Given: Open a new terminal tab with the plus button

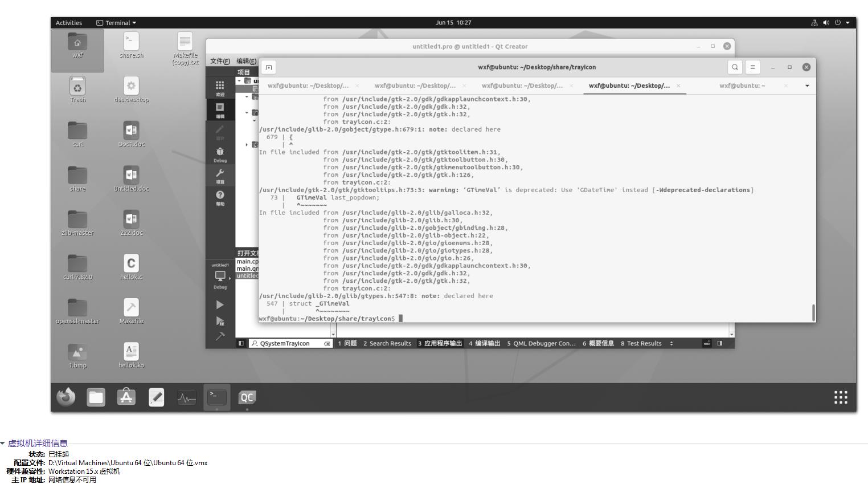Looking at the screenshot, I should pyautogui.click(x=269, y=67).
